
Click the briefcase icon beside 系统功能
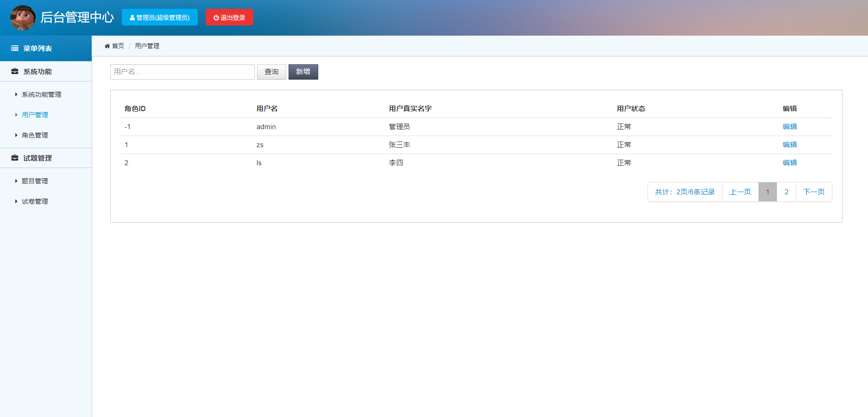pyautogui.click(x=13, y=71)
